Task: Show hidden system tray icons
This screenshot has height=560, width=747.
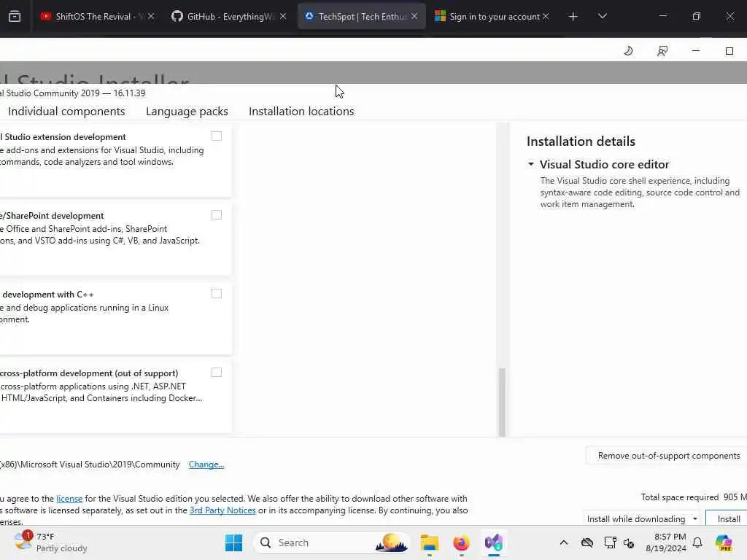Action: pos(564,542)
